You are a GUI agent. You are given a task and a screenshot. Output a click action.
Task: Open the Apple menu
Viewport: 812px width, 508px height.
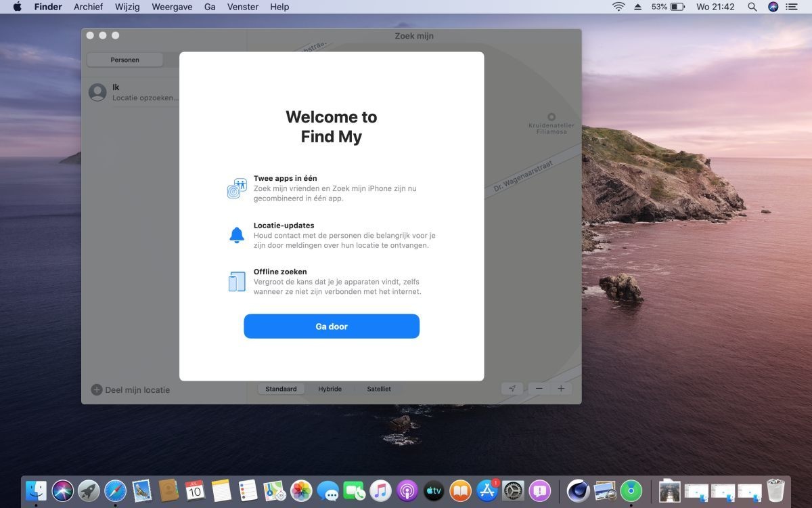17,7
